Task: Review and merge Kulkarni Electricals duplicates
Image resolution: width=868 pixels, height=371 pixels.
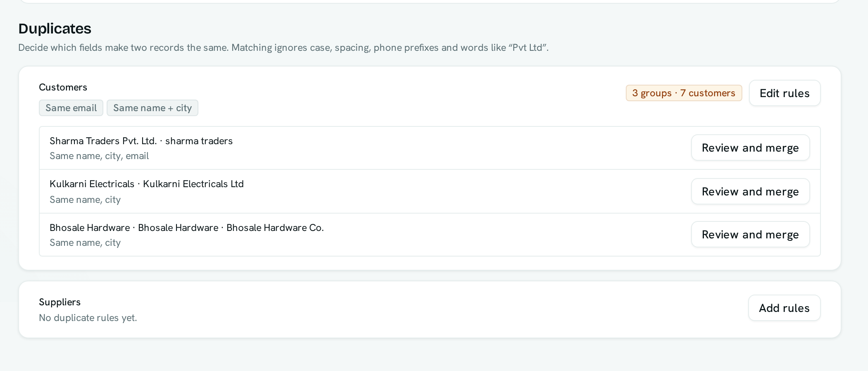Action: tap(750, 191)
